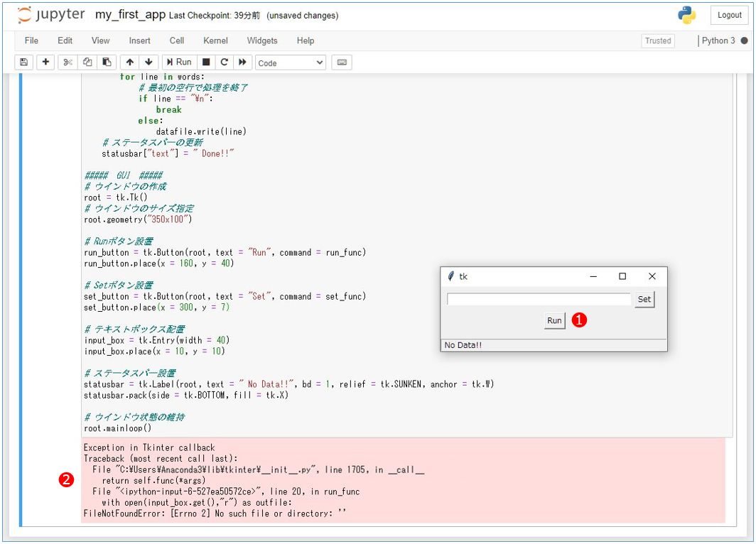Paste cells below icon
The image size is (756, 544).
click(x=107, y=62)
